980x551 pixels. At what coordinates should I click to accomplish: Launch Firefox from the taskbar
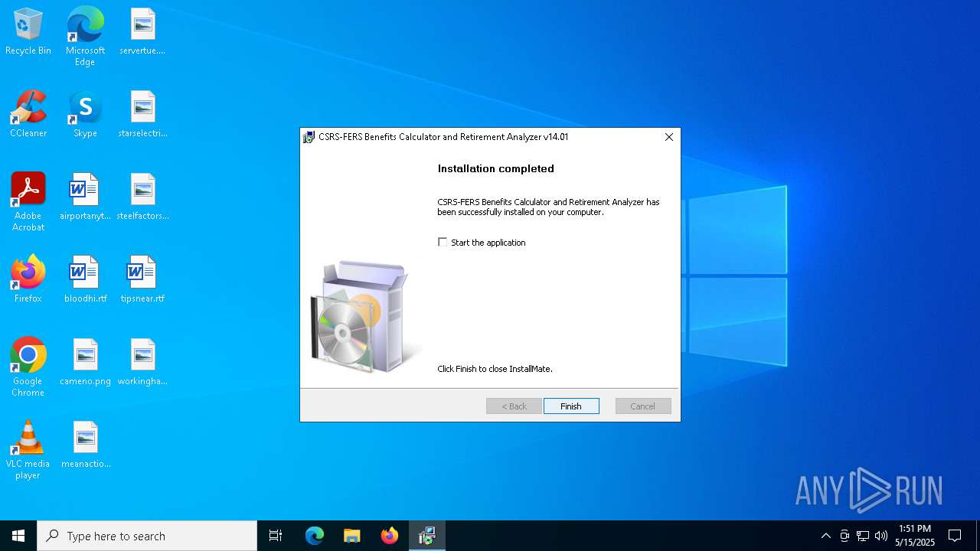(390, 536)
